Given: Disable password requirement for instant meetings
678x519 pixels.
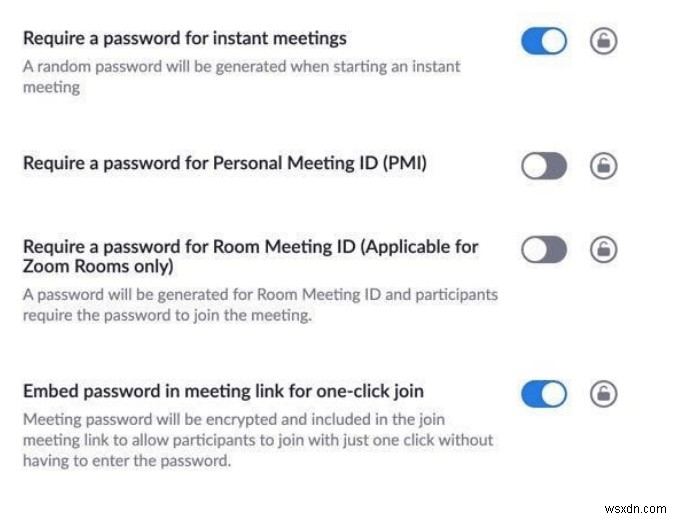Looking at the screenshot, I should click(544, 41).
